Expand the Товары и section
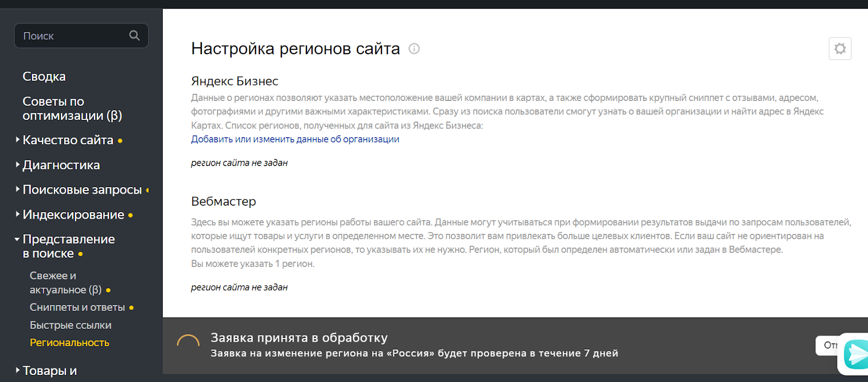868x382 pixels. pyautogui.click(x=49, y=371)
